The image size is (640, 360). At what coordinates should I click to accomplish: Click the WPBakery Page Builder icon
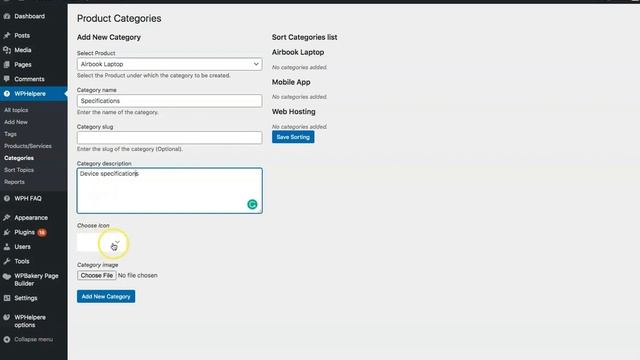(7, 276)
